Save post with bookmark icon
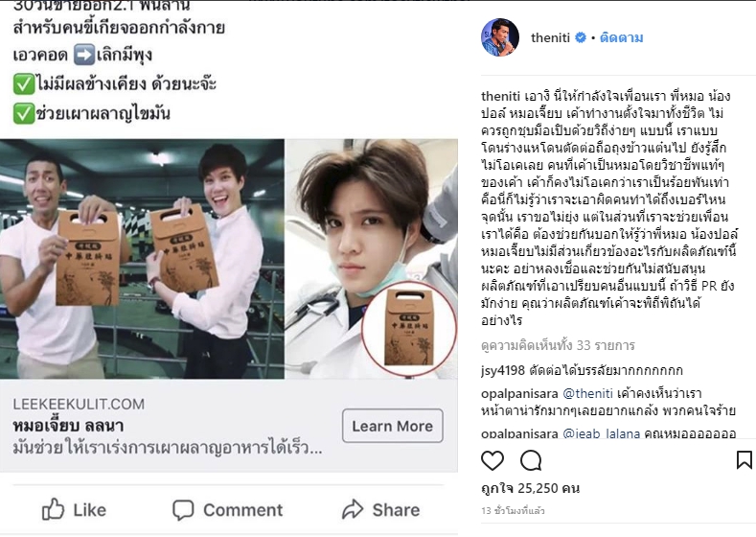The width and height of the screenshot is (756, 537). tap(745, 459)
